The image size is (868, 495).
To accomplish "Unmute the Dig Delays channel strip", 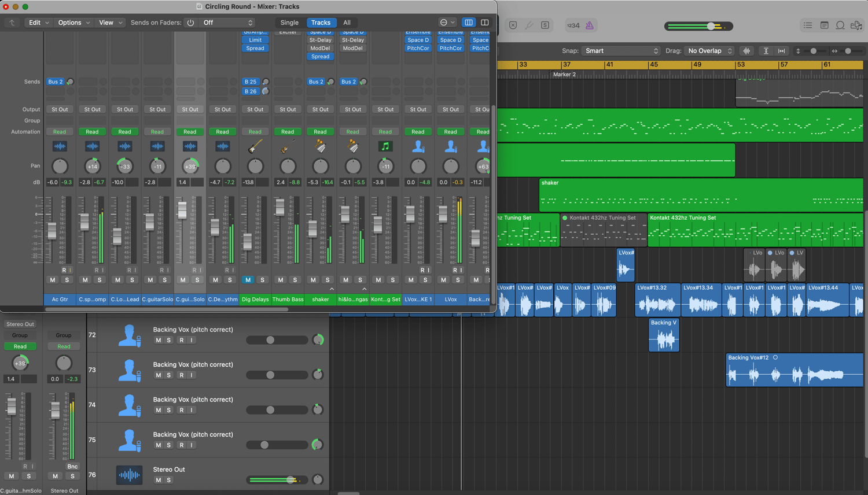I will [248, 280].
